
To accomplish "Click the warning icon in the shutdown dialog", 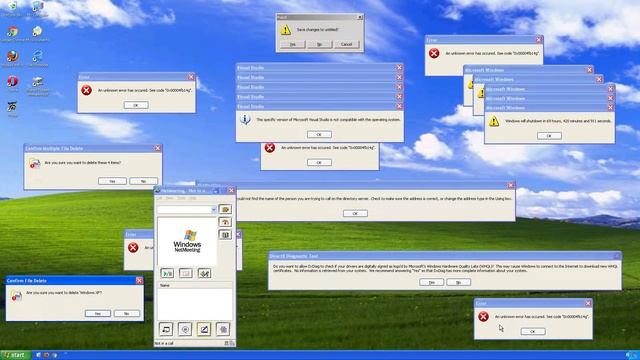I will (x=494, y=121).
